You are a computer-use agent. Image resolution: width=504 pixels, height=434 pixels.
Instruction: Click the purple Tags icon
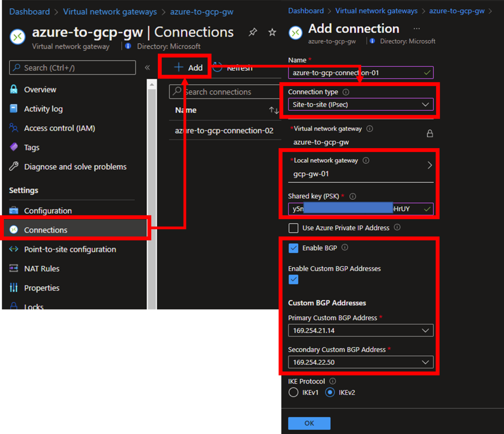click(x=14, y=147)
